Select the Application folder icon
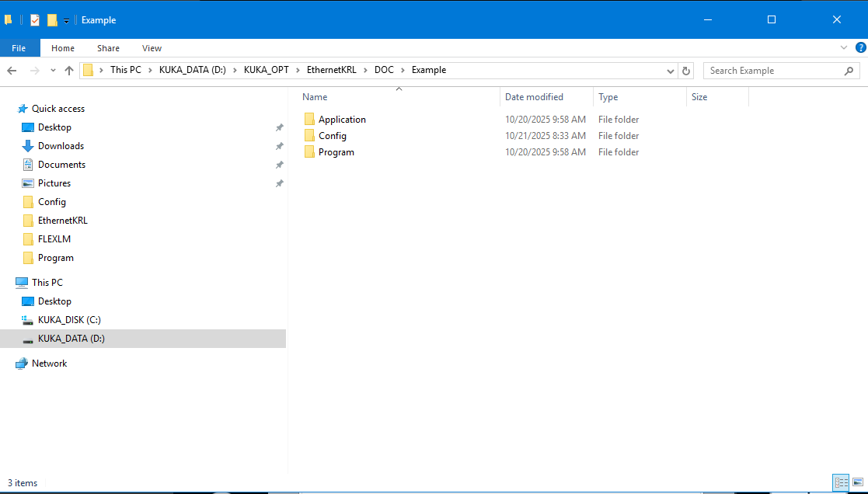Image resolution: width=868 pixels, height=494 pixels. point(309,120)
